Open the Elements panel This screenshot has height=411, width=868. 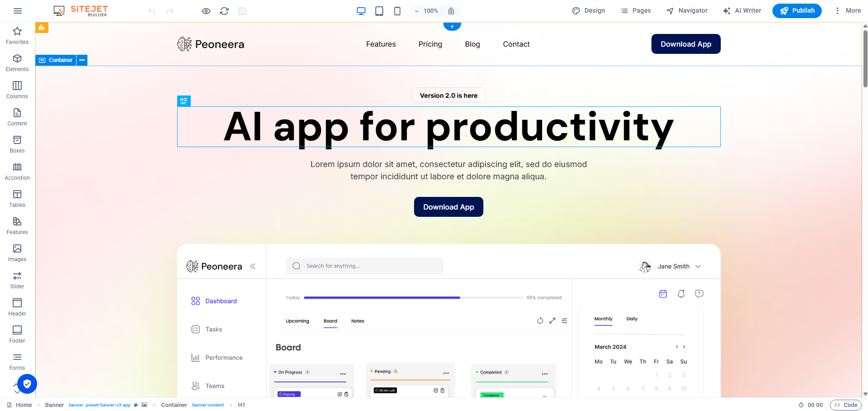coord(17,62)
